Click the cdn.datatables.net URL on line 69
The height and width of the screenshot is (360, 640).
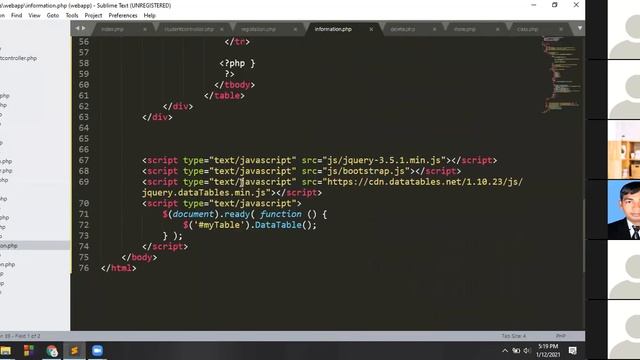(x=425, y=182)
